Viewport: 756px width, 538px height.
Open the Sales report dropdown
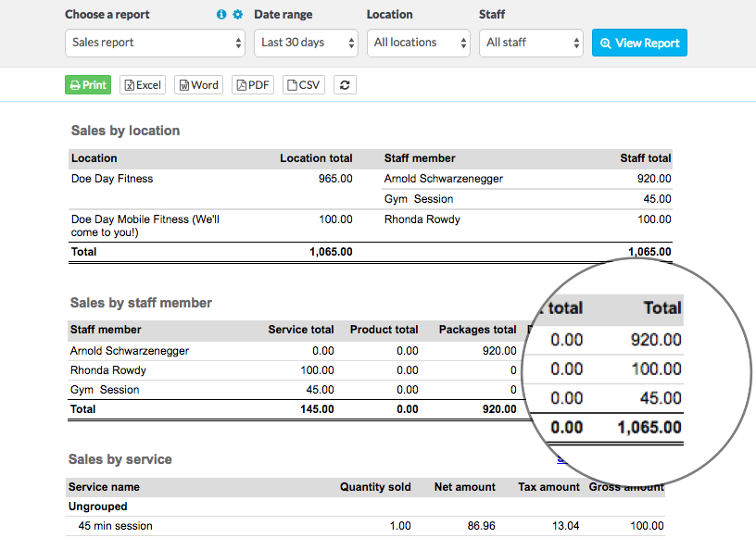pos(155,43)
